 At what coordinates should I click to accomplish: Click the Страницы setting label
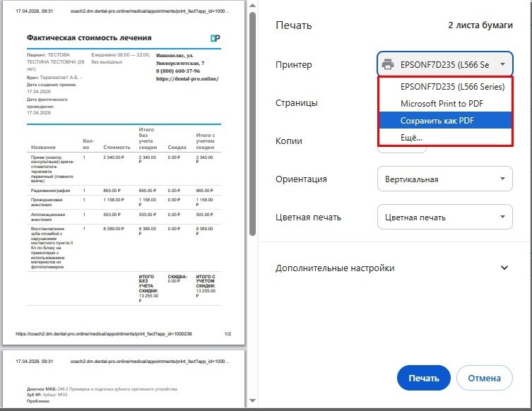point(296,102)
